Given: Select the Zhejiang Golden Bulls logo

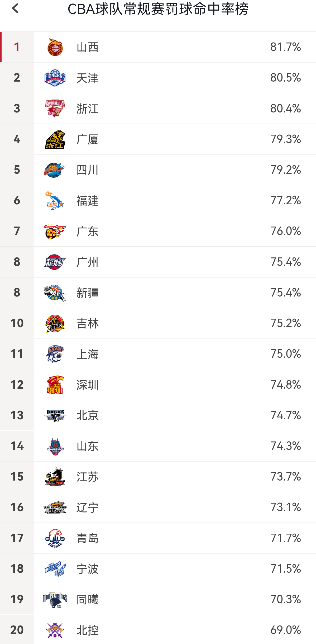Looking at the screenshot, I should 55,109.
